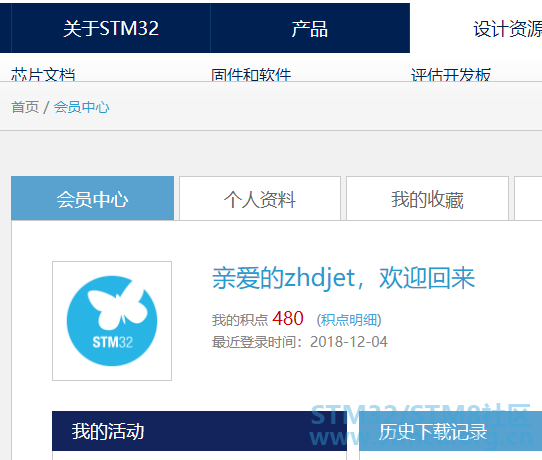The height and width of the screenshot is (460, 542).
Task: Click the 历史下载记录 panel header
Action: coord(450,431)
